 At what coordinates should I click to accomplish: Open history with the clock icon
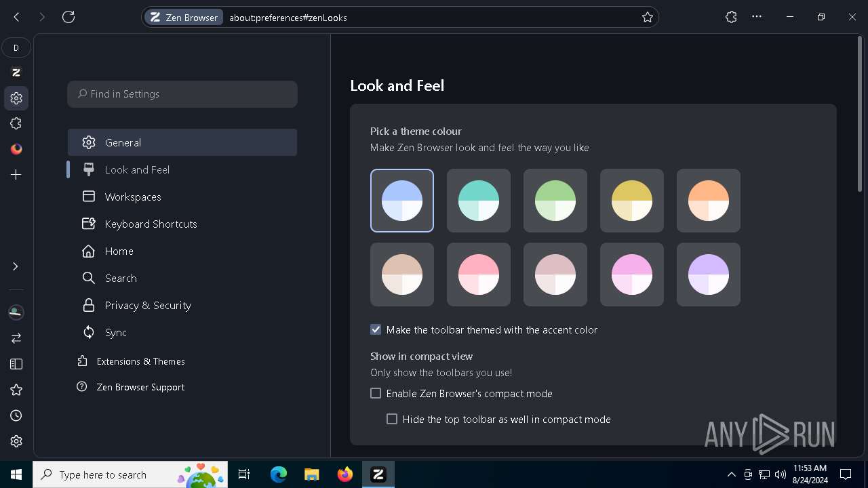[16, 415]
